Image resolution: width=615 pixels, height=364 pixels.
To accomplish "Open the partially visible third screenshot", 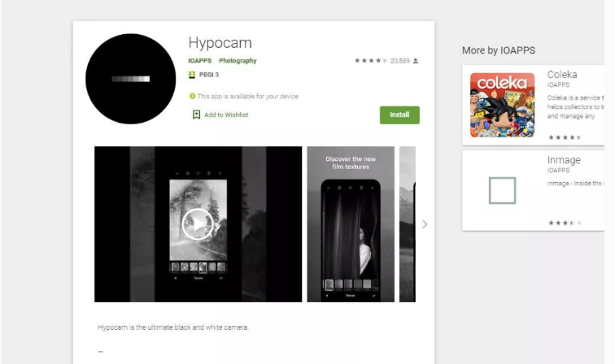I will pyautogui.click(x=408, y=224).
